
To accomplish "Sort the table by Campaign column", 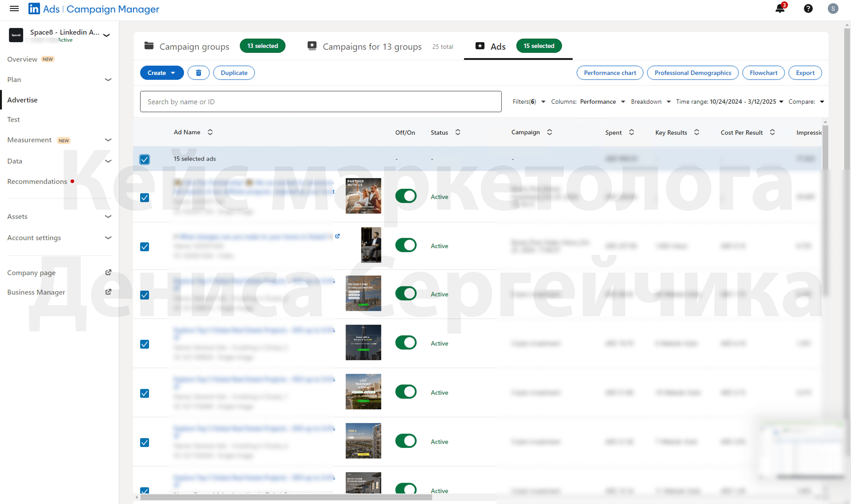I will [549, 132].
